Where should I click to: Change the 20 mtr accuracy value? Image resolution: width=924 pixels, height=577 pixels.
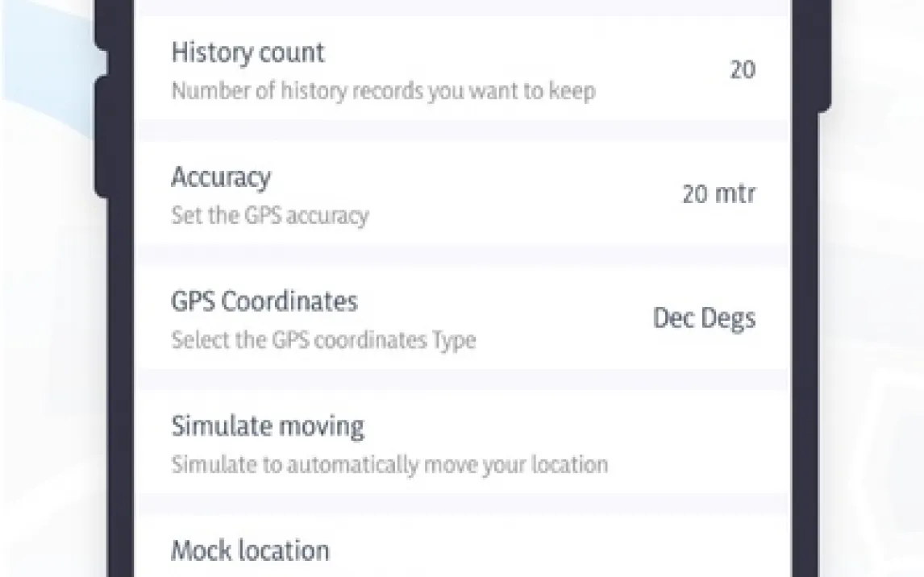tap(718, 194)
